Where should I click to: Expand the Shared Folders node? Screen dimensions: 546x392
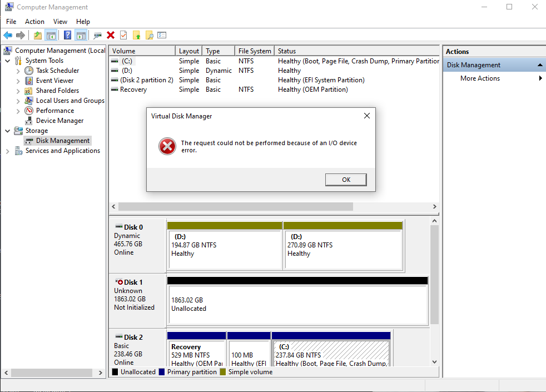tap(18, 91)
